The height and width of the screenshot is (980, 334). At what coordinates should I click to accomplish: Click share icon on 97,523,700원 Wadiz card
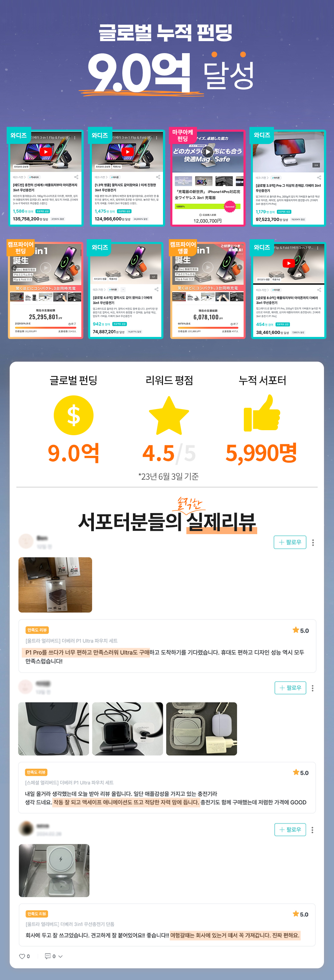click(x=319, y=177)
